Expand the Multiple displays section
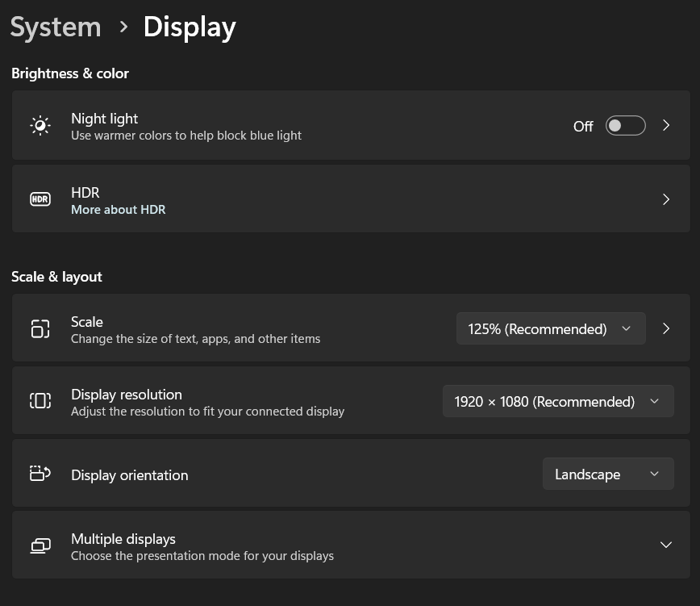This screenshot has height=606, width=700. coord(666,545)
